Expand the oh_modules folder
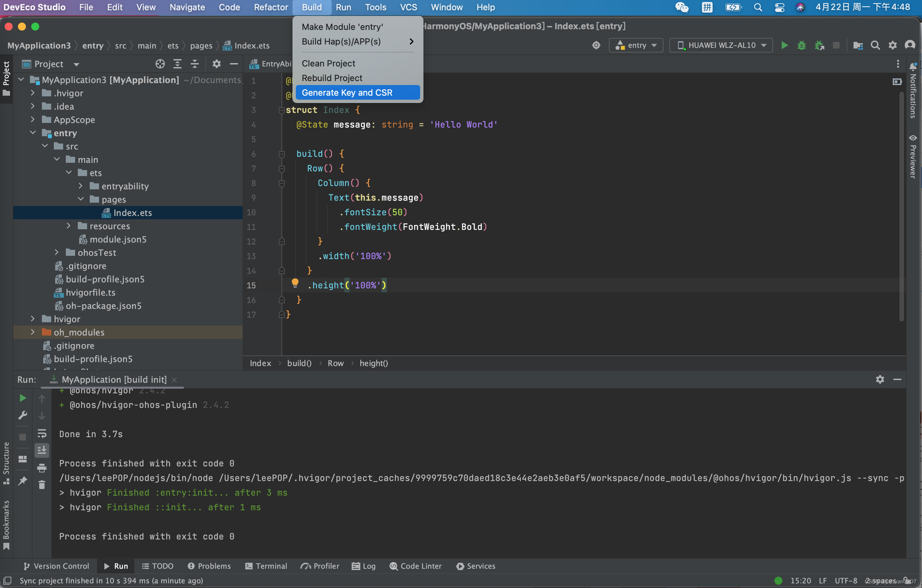 click(33, 332)
